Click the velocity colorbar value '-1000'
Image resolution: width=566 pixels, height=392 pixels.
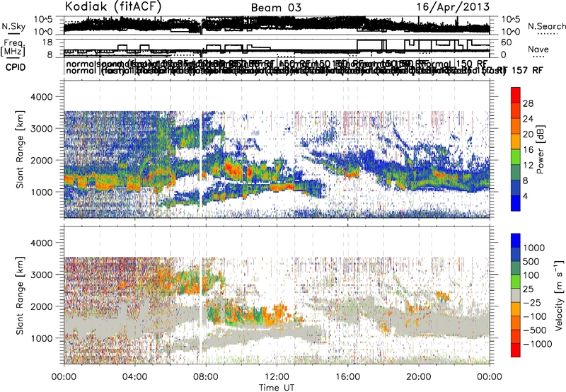[537, 344]
